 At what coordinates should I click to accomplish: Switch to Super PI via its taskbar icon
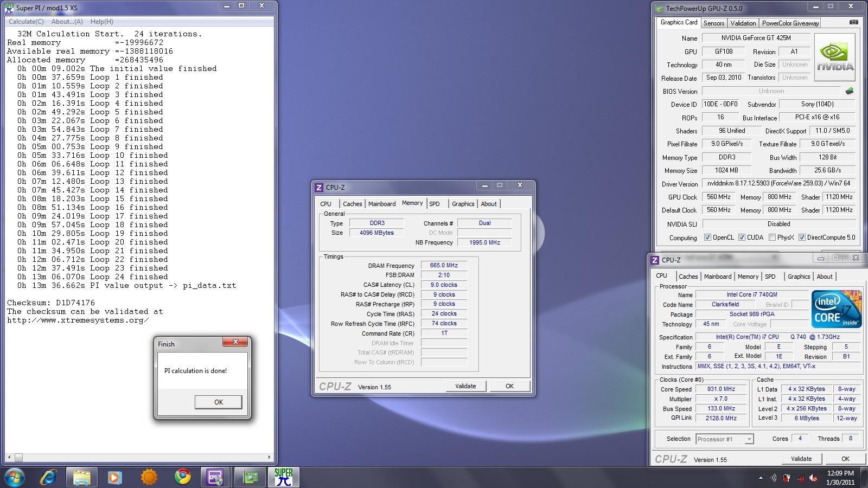pos(283,477)
